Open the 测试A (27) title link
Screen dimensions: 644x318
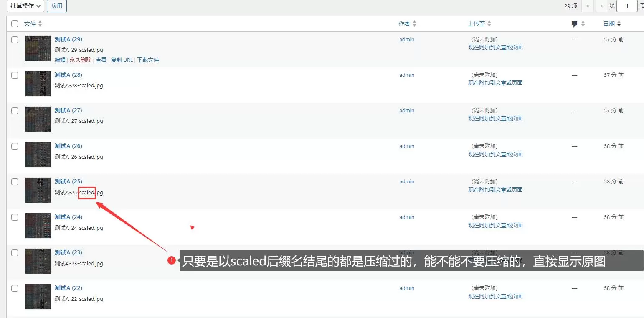pos(68,110)
